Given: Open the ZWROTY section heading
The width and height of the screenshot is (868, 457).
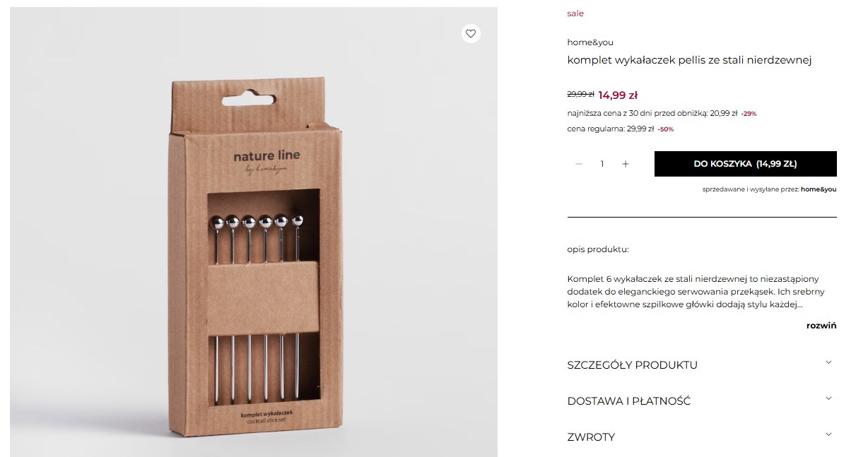Looking at the screenshot, I should tap(591, 437).
